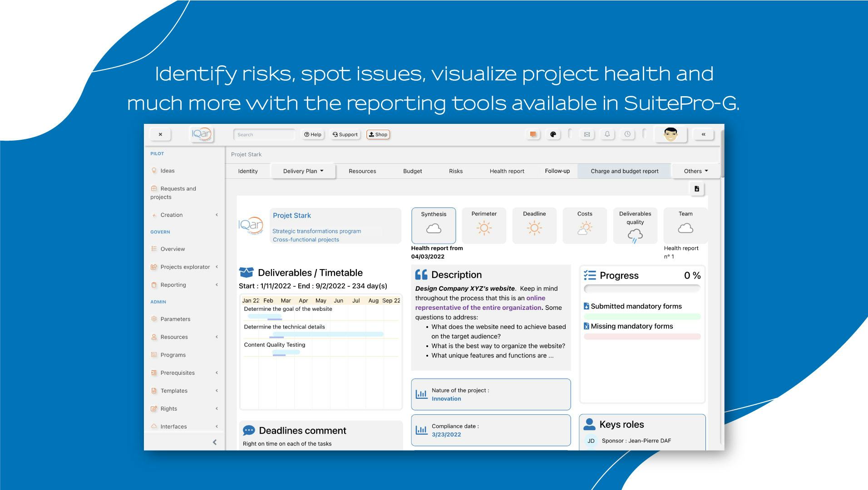
Task: Select the Ideas lightbulb icon in sidebar
Action: (154, 170)
